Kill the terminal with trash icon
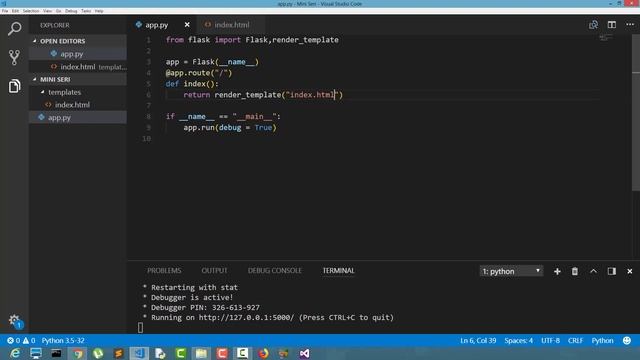The image size is (640, 360). (575, 271)
